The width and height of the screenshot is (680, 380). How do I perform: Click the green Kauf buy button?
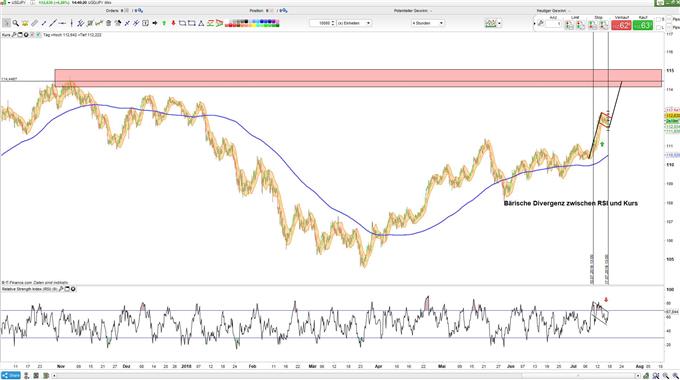point(643,25)
